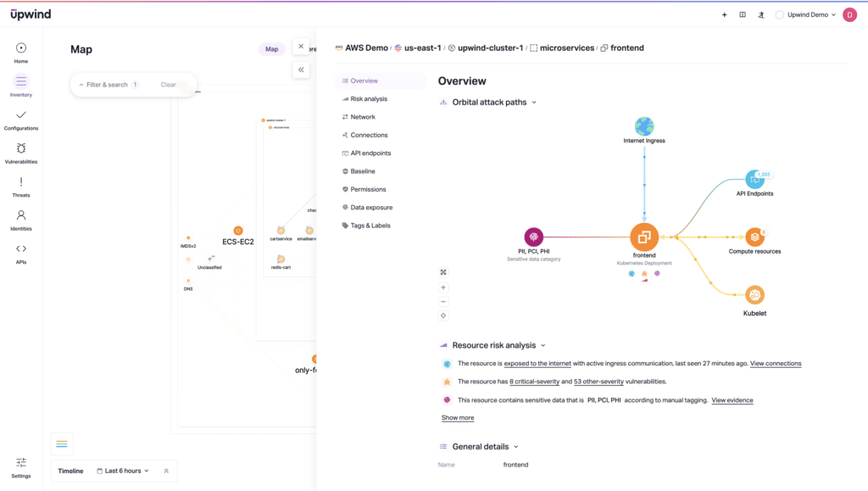Click the PII, PCI, PHI node
The width and height of the screenshot is (868, 491).
(534, 237)
